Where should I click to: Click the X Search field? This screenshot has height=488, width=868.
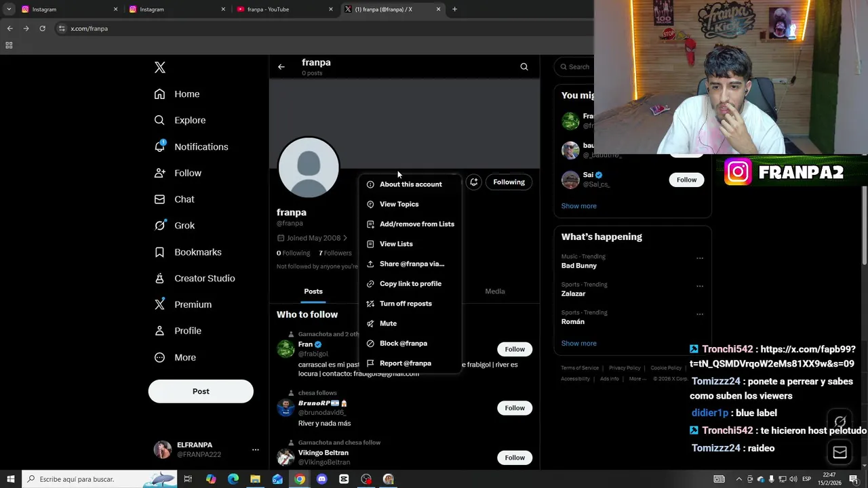pos(575,66)
